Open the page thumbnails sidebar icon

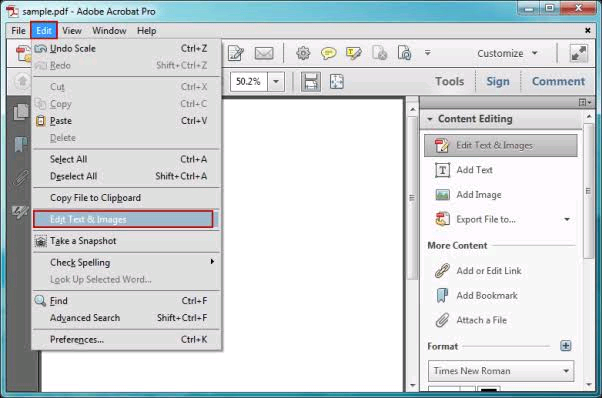21,112
